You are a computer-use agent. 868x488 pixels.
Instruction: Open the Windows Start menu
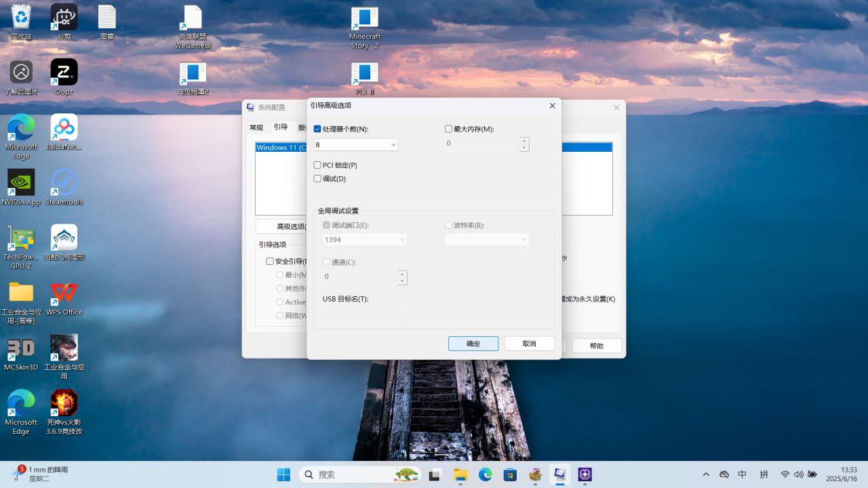(283, 474)
